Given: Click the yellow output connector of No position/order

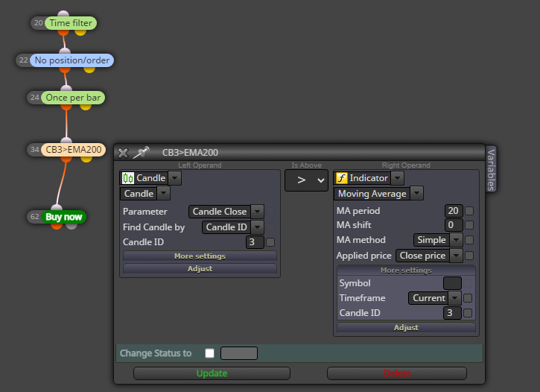Looking at the screenshot, I should tap(89, 70).
